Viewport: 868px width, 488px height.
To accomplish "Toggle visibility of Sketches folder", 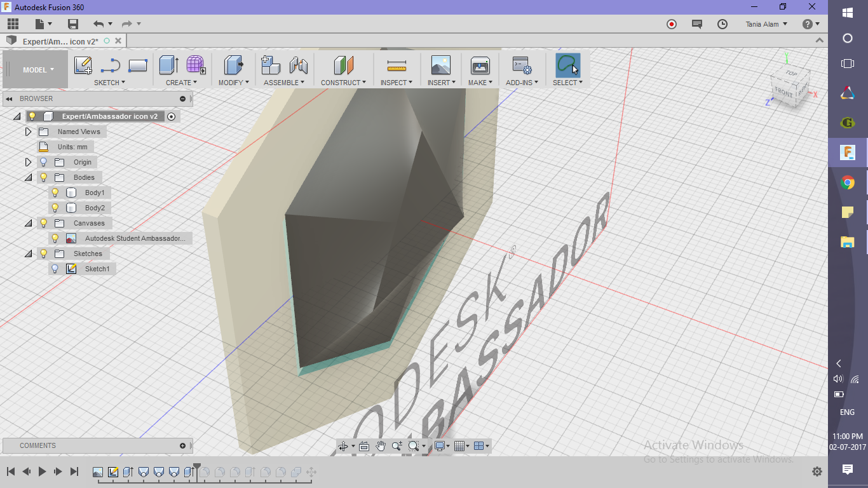I will pyautogui.click(x=44, y=254).
